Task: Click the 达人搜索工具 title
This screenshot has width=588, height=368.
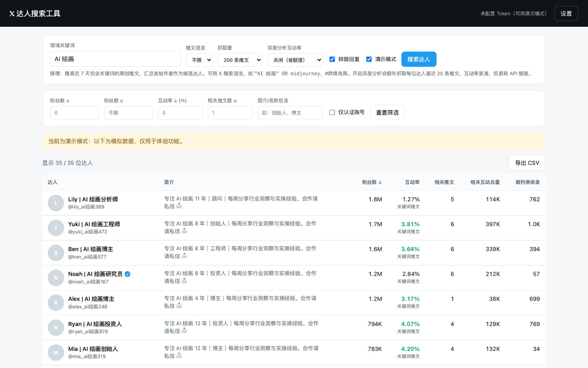Action: 38,14
